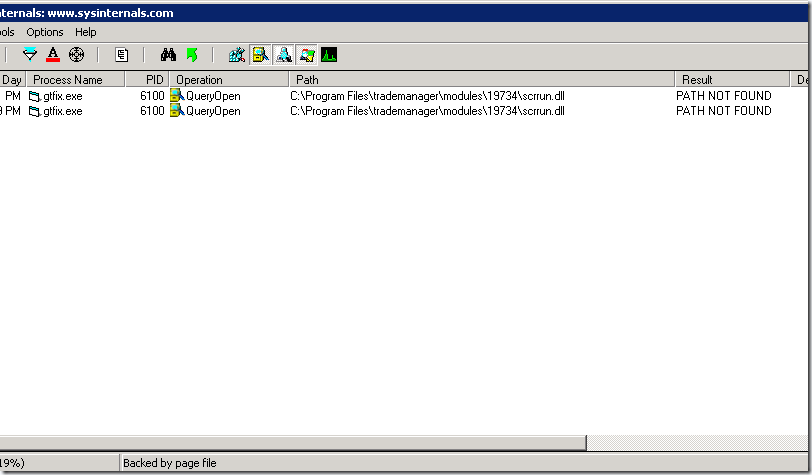Toggle Show Profiling Events graph icon
The image size is (812, 475).
pyautogui.click(x=329, y=55)
